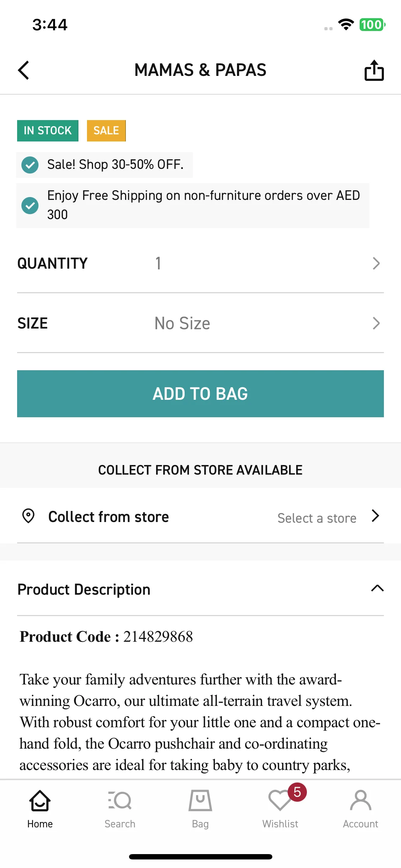Tap the ADD TO BAG button
This screenshot has height=868, width=401.
[x=200, y=394]
